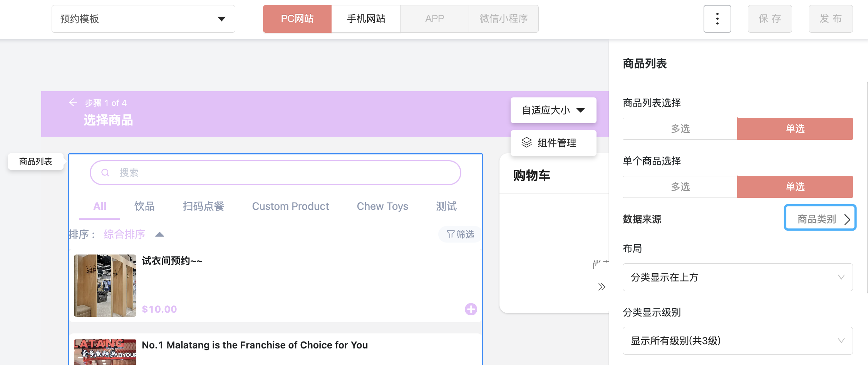This screenshot has height=365, width=868.
Task: Switch to the APP tab
Action: pyautogui.click(x=434, y=19)
